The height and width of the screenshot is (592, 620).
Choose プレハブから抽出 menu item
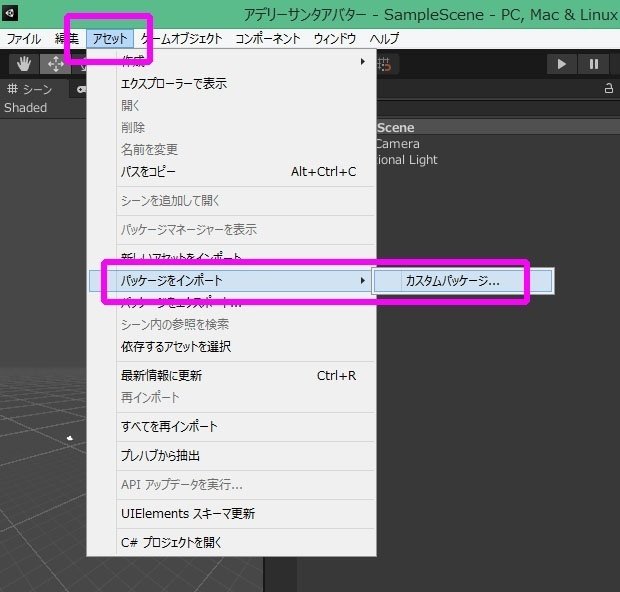point(231,456)
